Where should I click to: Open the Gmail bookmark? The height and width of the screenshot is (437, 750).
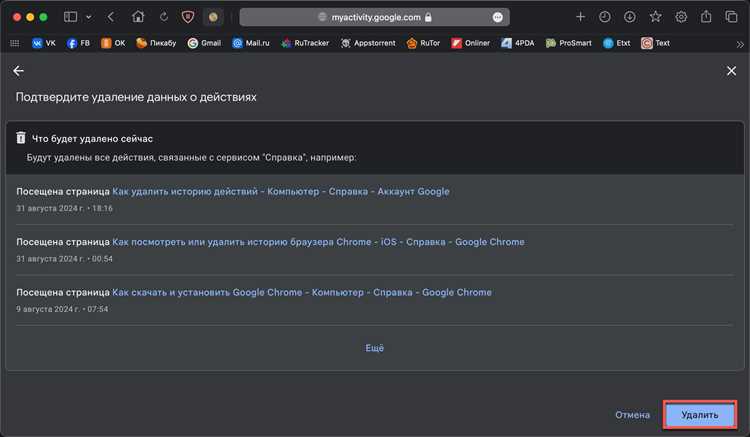(204, 43)
